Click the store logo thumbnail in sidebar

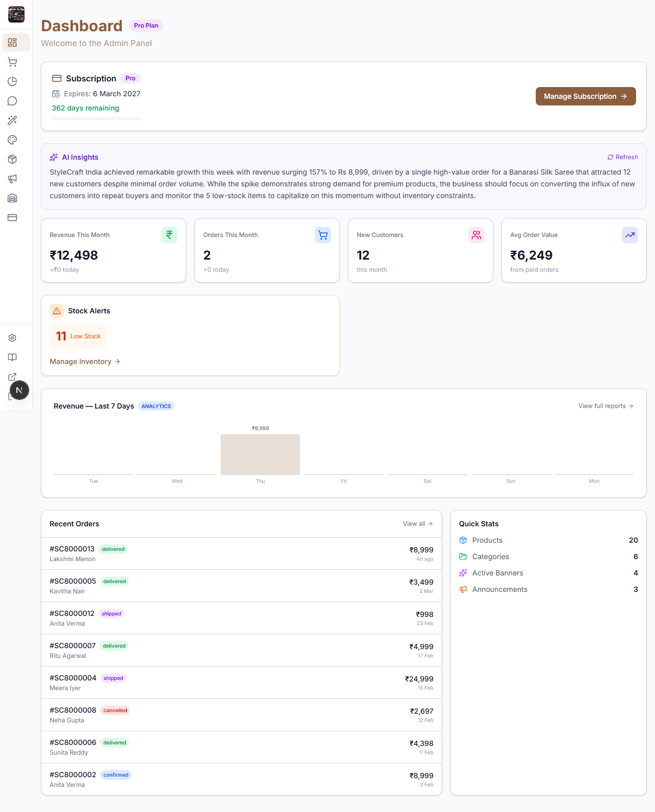pos(16,14)
